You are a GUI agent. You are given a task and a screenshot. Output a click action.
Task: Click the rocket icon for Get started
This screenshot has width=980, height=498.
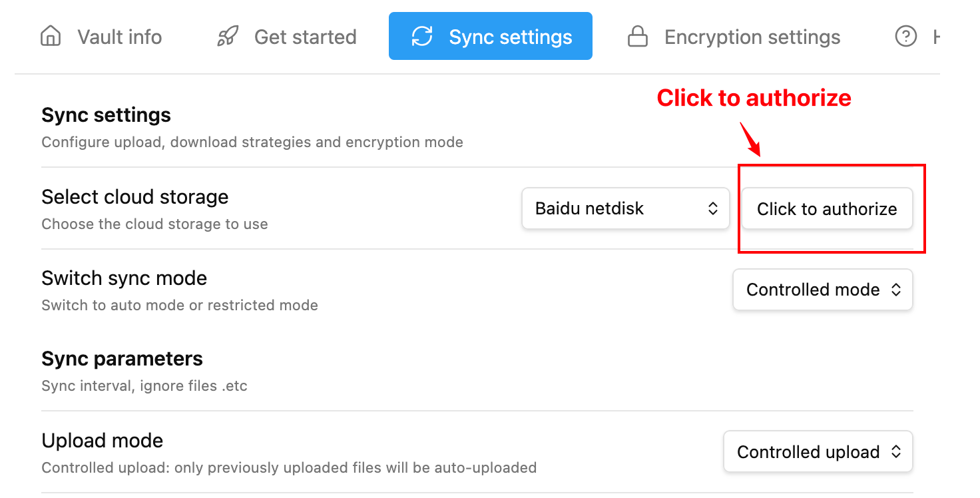point(228,37)
